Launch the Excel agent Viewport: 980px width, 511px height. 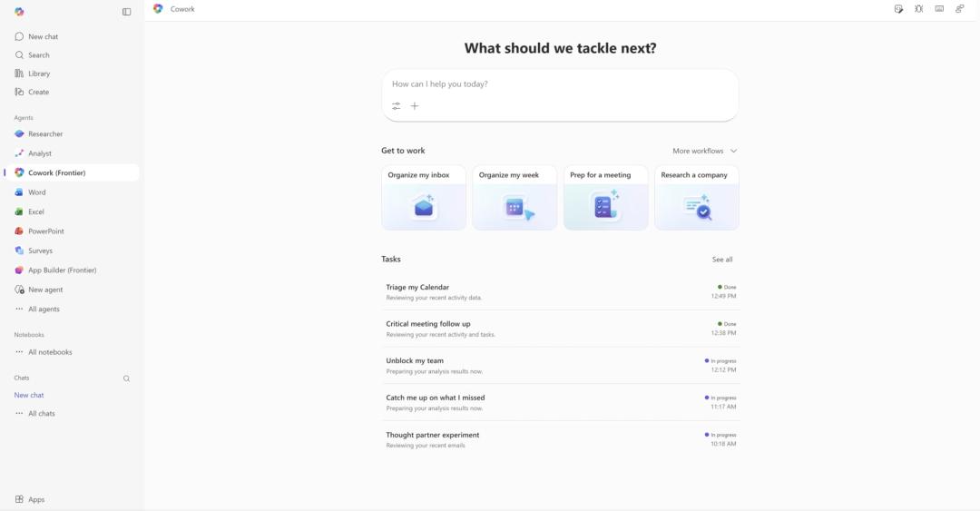coord(36,211)
